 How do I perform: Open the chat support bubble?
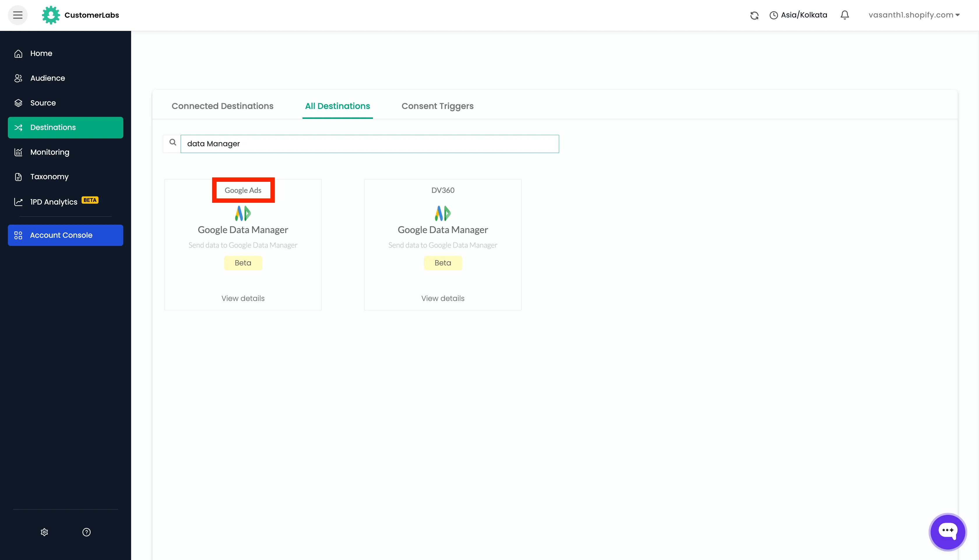point(948,532)
